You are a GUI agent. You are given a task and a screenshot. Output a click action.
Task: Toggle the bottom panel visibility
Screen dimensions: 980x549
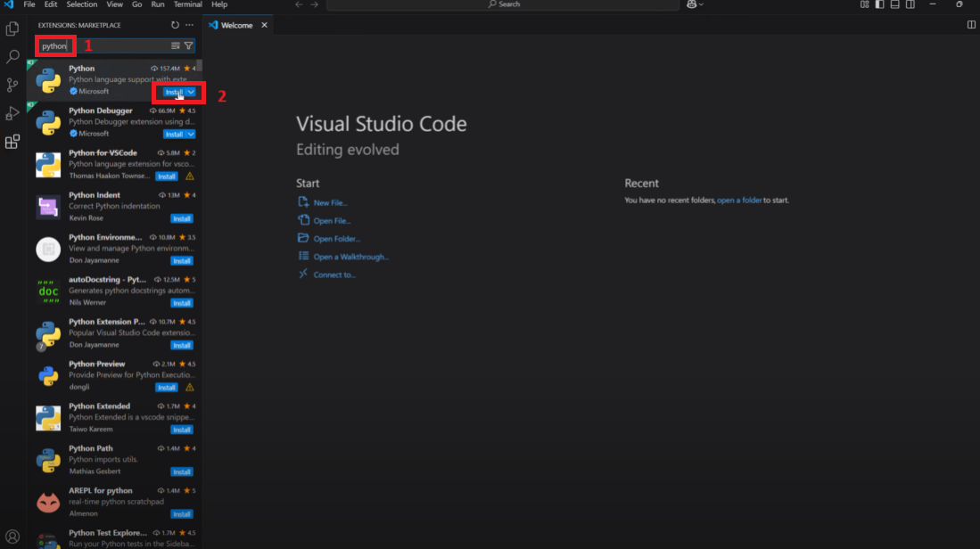click(895, 4)
